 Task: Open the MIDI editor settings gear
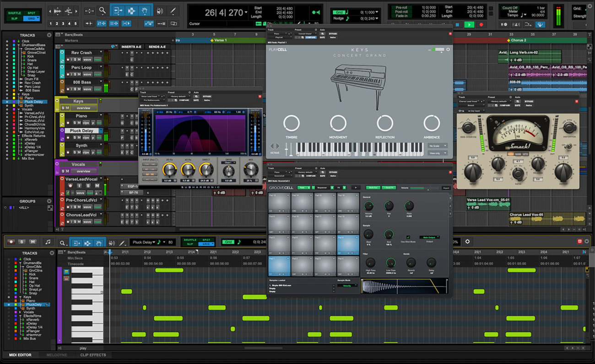pyautogui.click(x=467, y=241)
